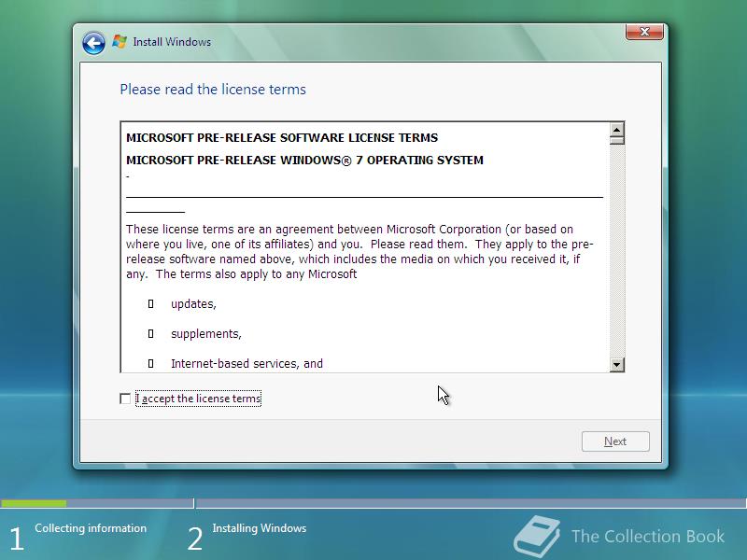The image size is (747, 560).
Task: Tick the accept license terms checkbox
Action: point(125,399)
